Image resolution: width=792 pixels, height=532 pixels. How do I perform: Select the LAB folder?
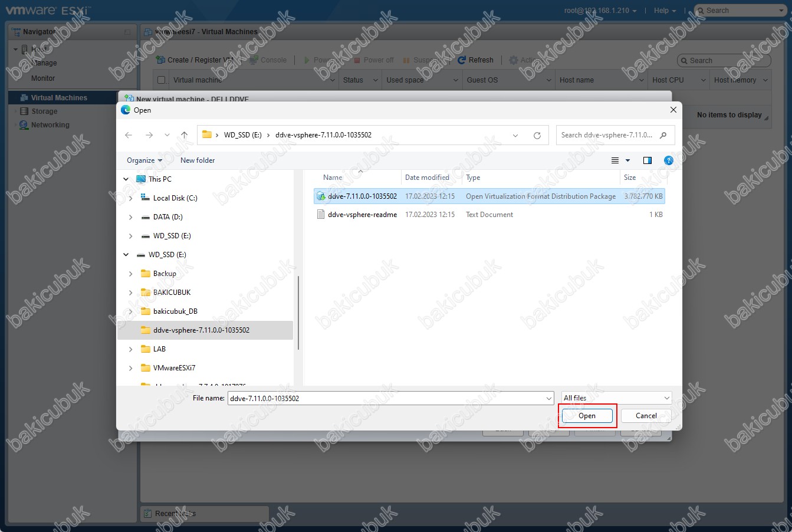[x=159, y=349]
